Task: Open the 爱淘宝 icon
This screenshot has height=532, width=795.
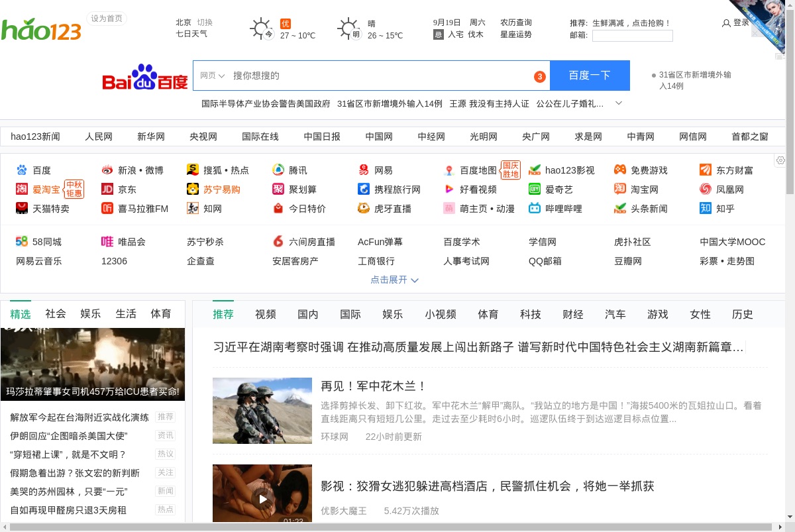Action: [22, 189]
